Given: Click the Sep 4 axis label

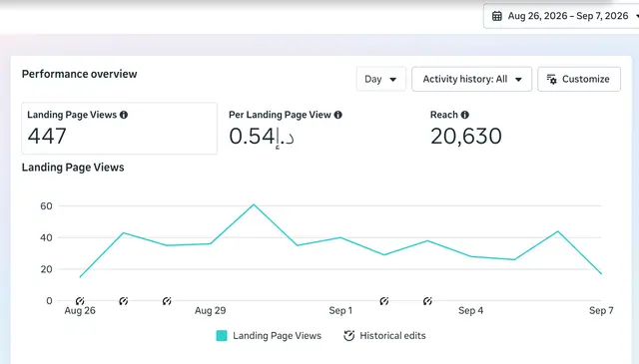Looking at the screenshot, I should click(471, 311).
